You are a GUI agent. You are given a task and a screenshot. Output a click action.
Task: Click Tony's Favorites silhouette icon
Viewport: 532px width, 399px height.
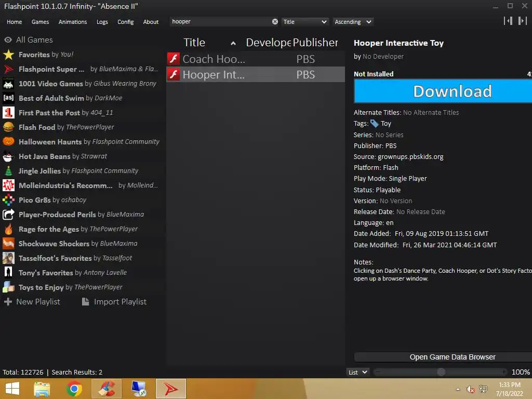click(8, 272)
